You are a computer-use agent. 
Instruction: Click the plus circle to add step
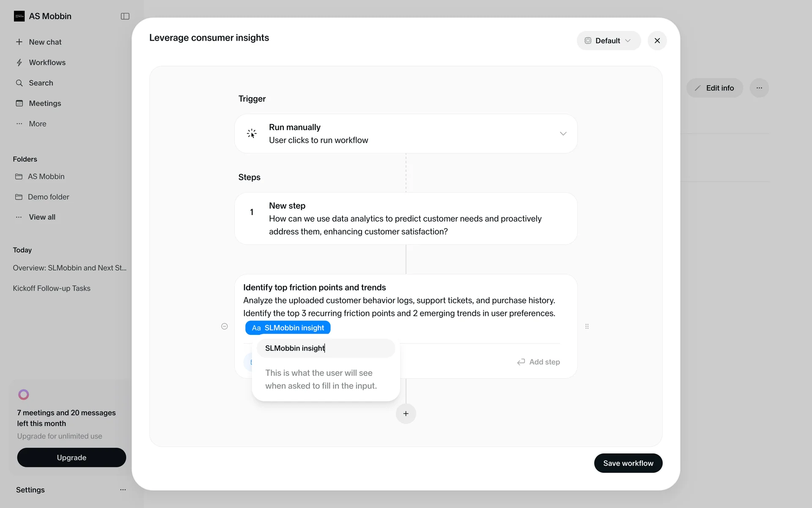pyautogui.click(x=406, y=414)
